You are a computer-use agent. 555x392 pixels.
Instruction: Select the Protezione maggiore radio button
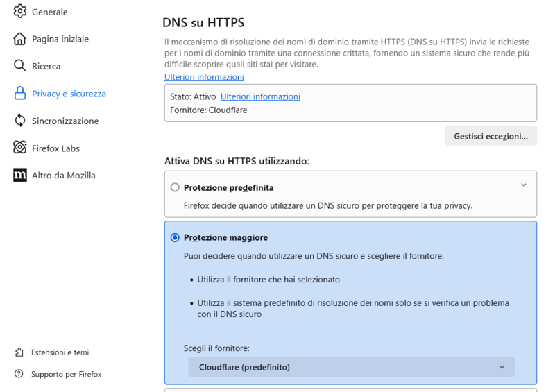pyautogui.click(x=175, y=237)
